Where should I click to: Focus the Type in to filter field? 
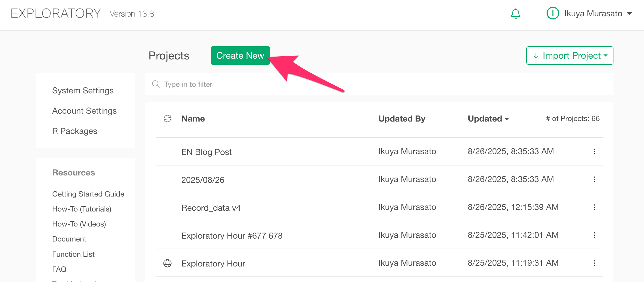tap(379, 84)
